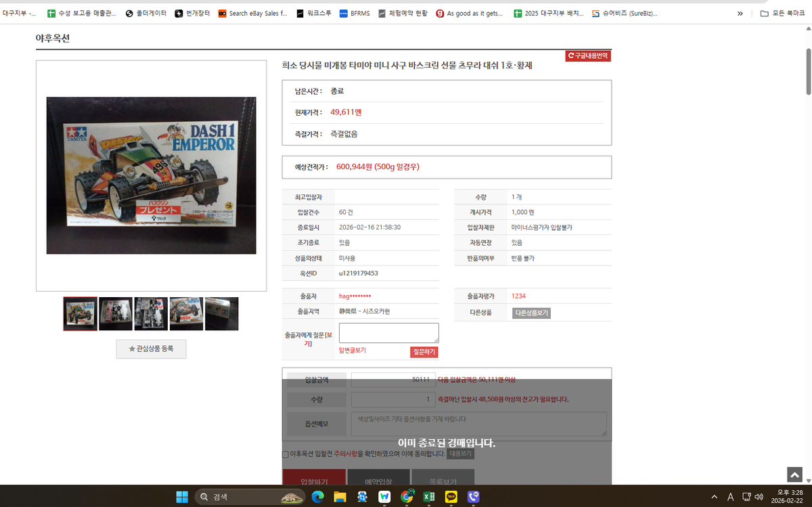Open the 워크스루 bookmark
This screenshot has height=507, width=812.
coord(314,13)
